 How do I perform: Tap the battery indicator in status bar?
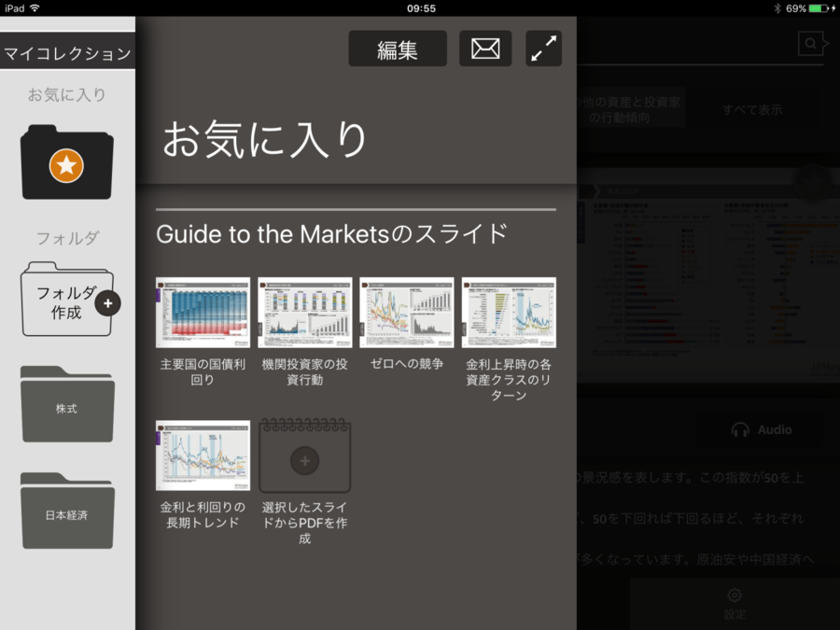(x=818, y=8)
